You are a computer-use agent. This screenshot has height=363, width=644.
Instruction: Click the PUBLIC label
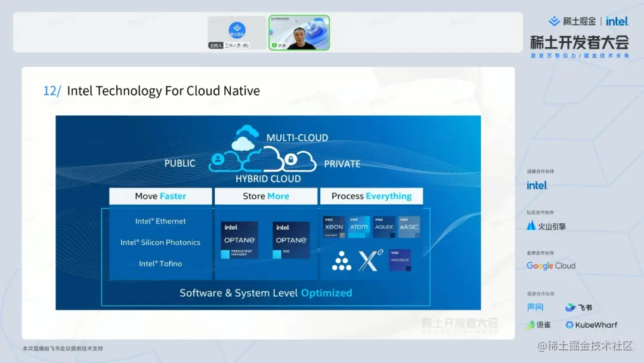click(x=180, y=163)
